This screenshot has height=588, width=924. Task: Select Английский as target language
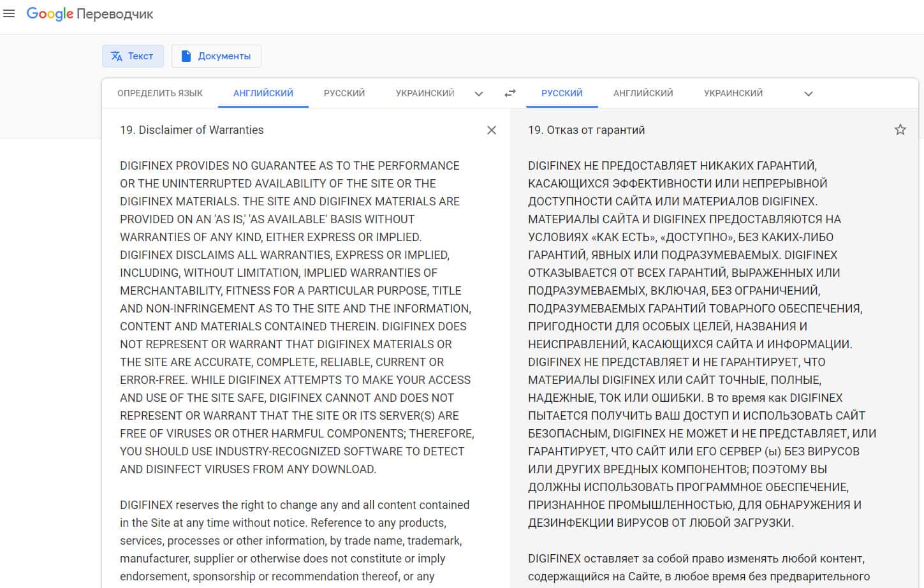643,93
